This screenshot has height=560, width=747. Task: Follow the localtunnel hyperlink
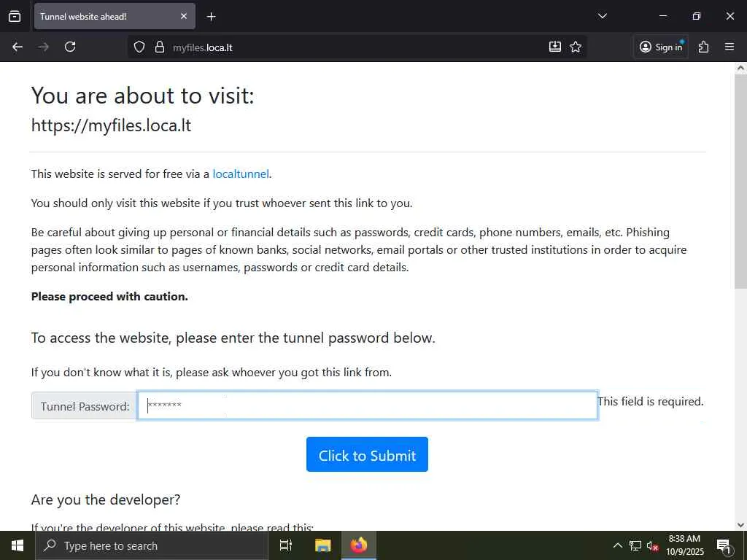[241, 174]
